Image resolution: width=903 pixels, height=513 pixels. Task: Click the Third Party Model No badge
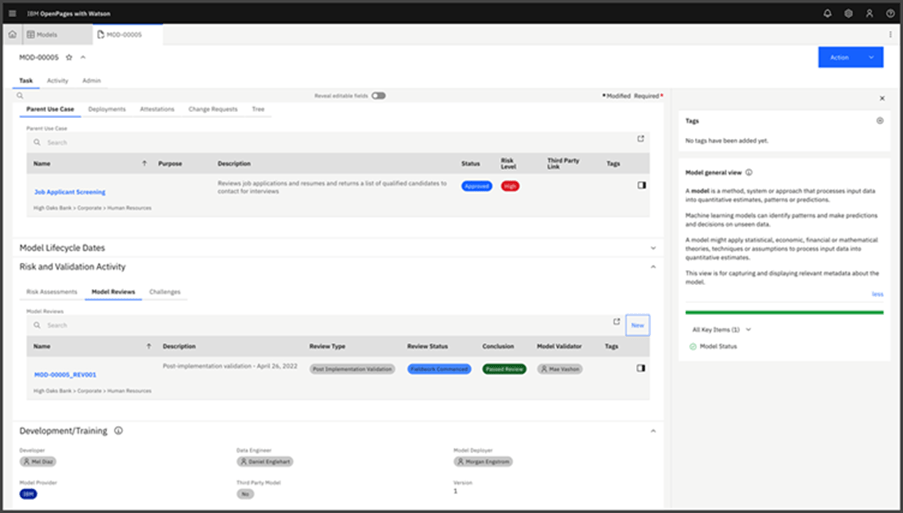click(245, 494)
